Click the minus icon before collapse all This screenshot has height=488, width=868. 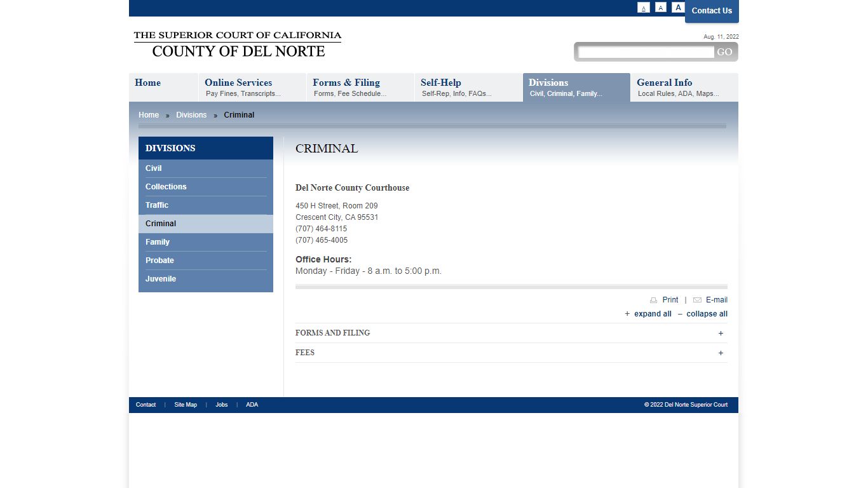coord(680,314)
